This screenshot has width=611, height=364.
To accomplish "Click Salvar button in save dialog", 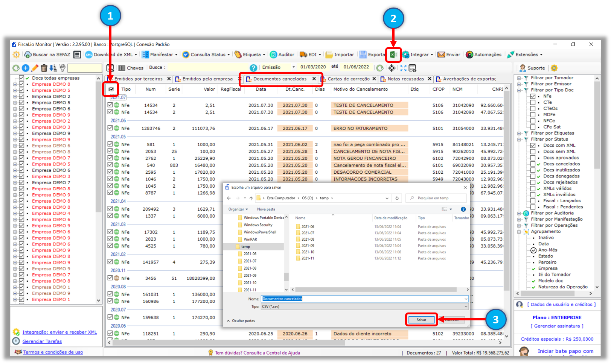I will point(421,320).
